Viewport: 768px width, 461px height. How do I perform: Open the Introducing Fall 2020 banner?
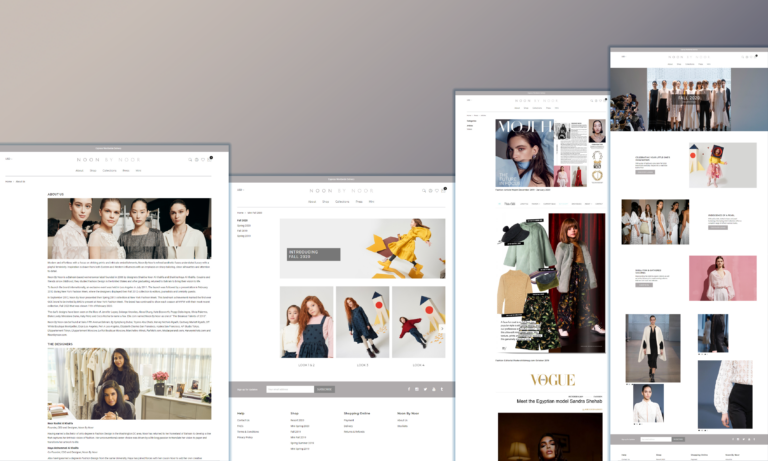[x=362, y=248]
